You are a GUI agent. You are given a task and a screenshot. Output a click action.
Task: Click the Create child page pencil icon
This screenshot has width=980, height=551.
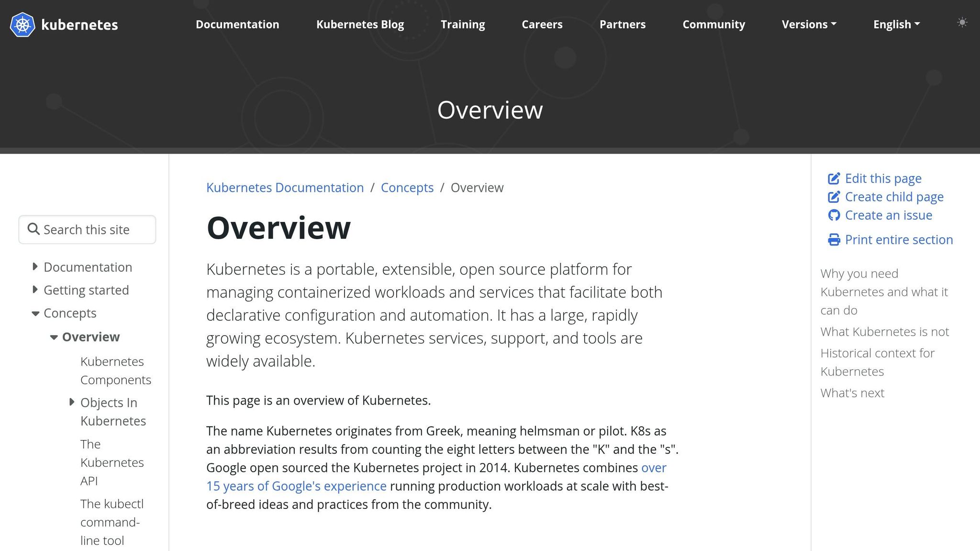point(834,197)
